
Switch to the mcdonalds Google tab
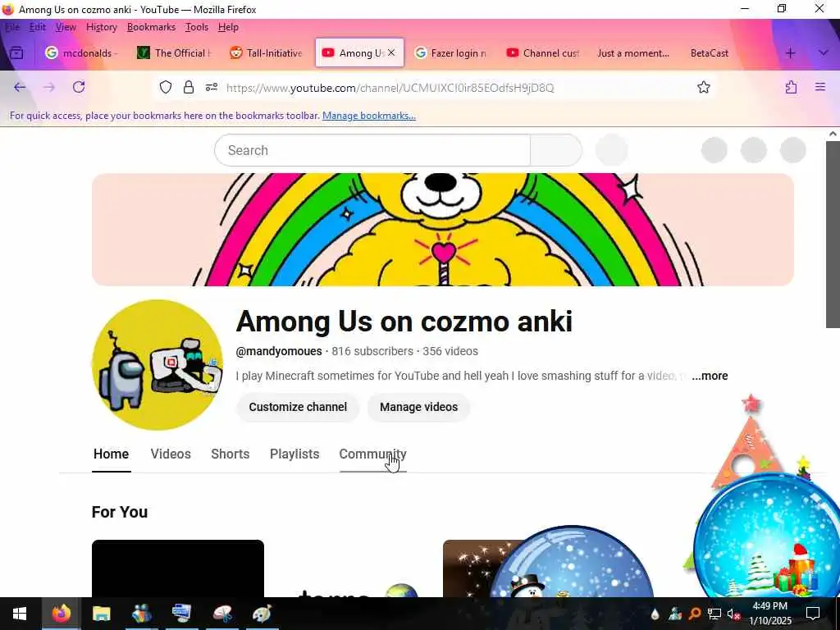click(80, 53)
